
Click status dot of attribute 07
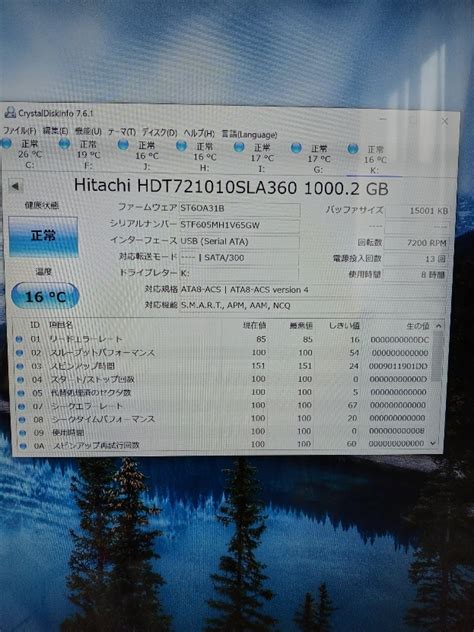click(21, 406)
